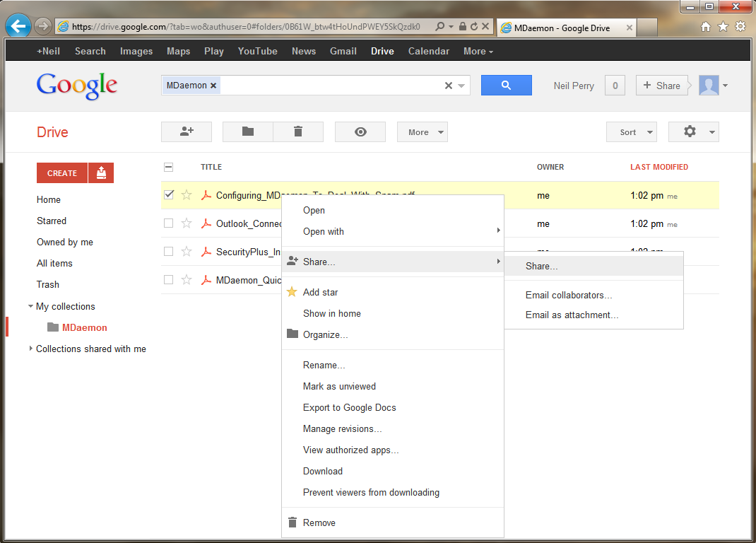756x543 pixels.
Task: Select Download from context menu
Action: 392,471
